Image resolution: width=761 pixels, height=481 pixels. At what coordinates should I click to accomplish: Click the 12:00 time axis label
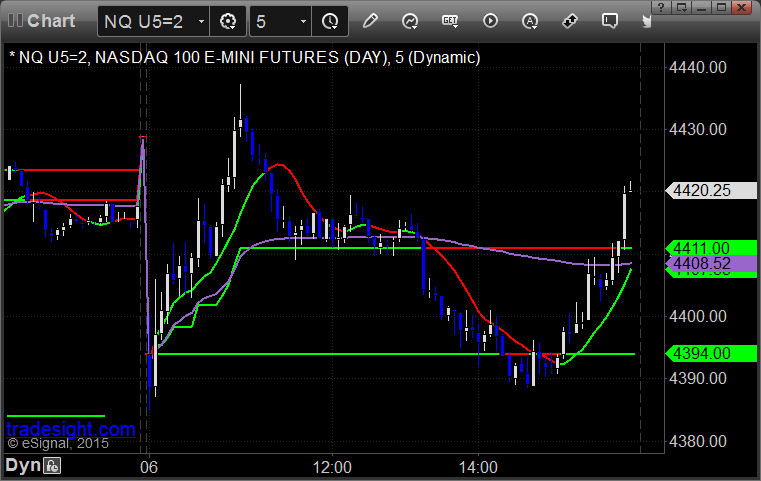[332, 467]
